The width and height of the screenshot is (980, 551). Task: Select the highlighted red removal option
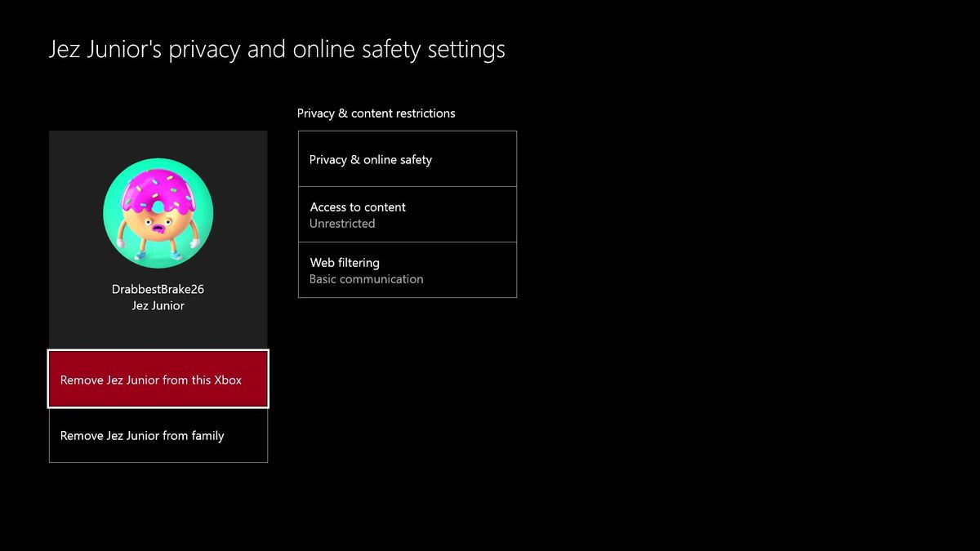click(158, 379)
